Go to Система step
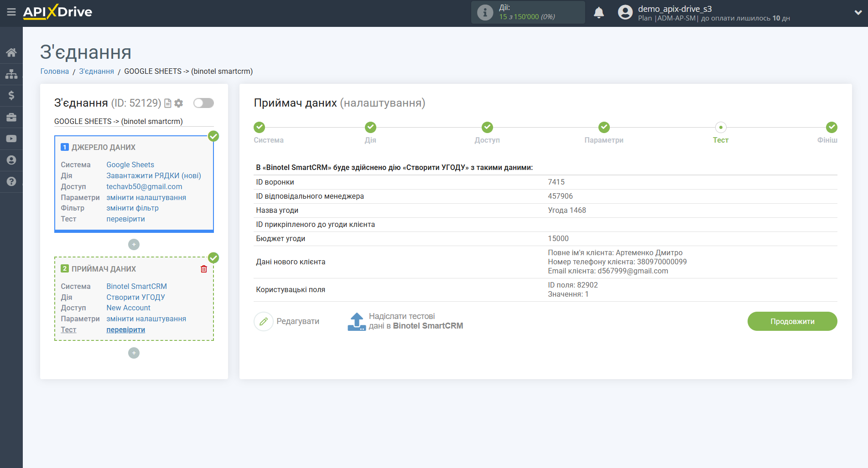 [259, 127]
